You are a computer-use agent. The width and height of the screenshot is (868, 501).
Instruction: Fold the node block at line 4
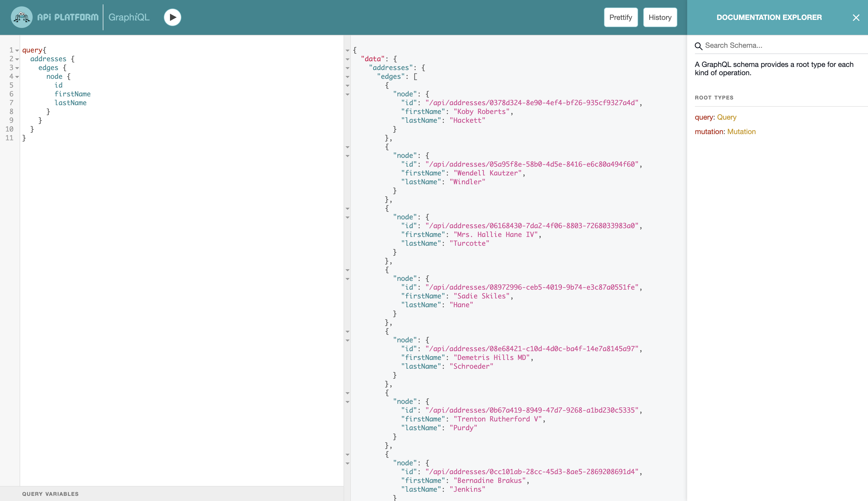tap(17, 77)
